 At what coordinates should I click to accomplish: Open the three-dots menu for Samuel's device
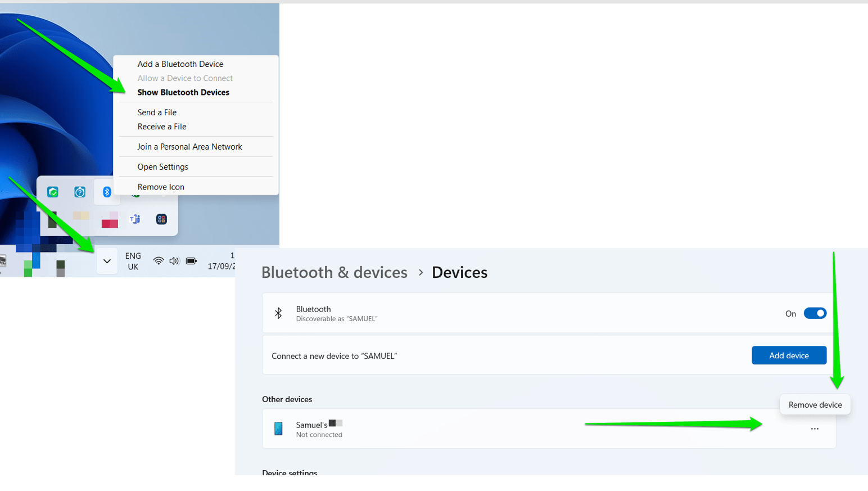coord(815,429)
